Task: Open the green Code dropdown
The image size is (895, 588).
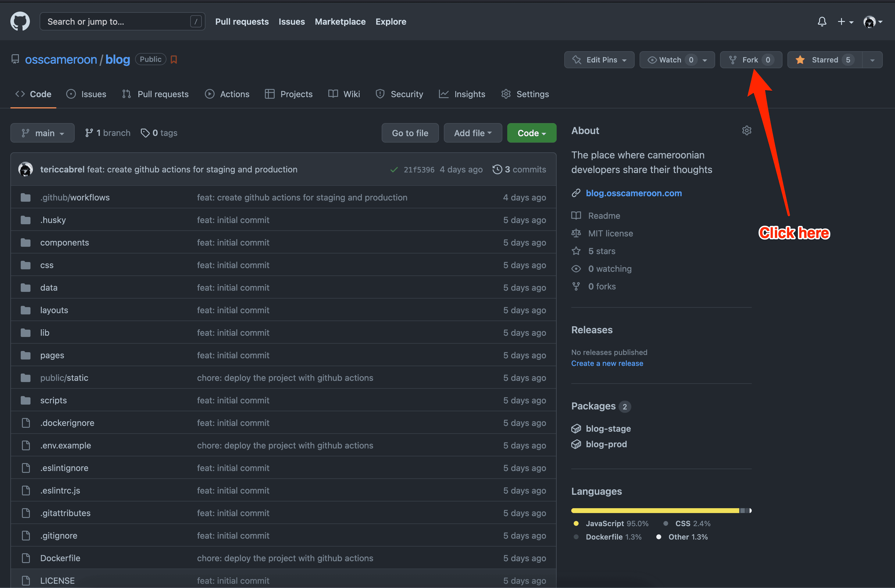Action: [x=531, y=133]
